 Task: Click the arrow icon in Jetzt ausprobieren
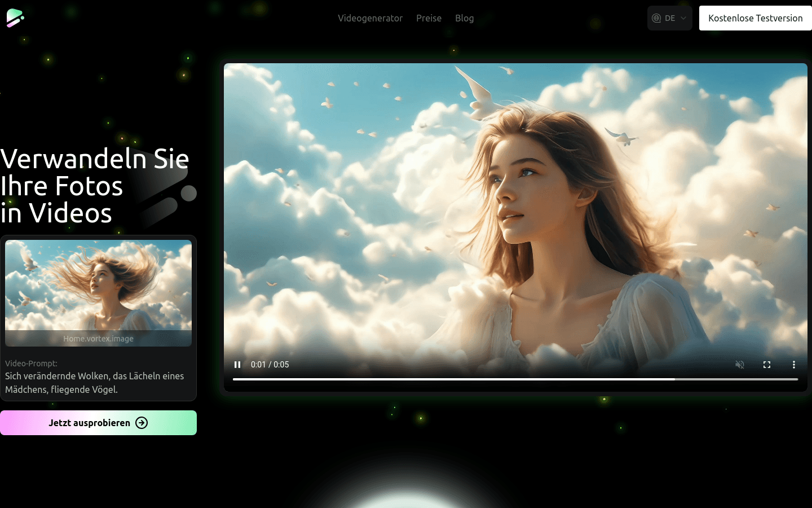(142, 423)
